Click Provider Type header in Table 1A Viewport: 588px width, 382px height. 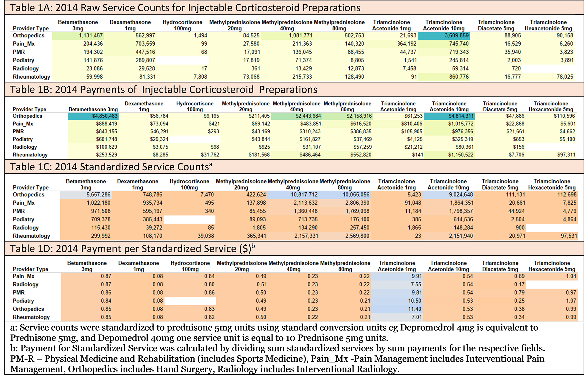point(31,29)
